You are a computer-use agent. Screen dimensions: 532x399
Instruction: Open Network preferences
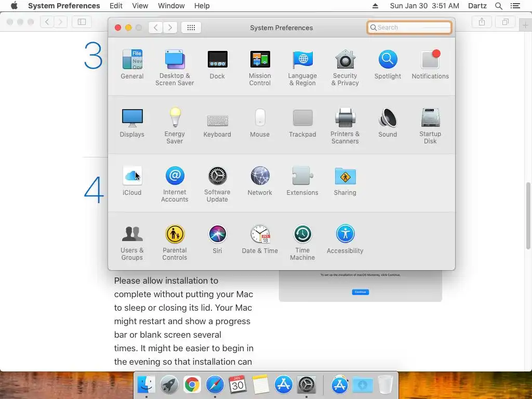point(260,181)
